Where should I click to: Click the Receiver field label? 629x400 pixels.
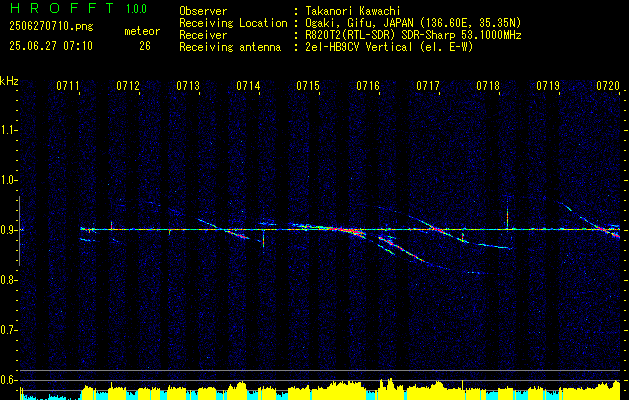203,35
